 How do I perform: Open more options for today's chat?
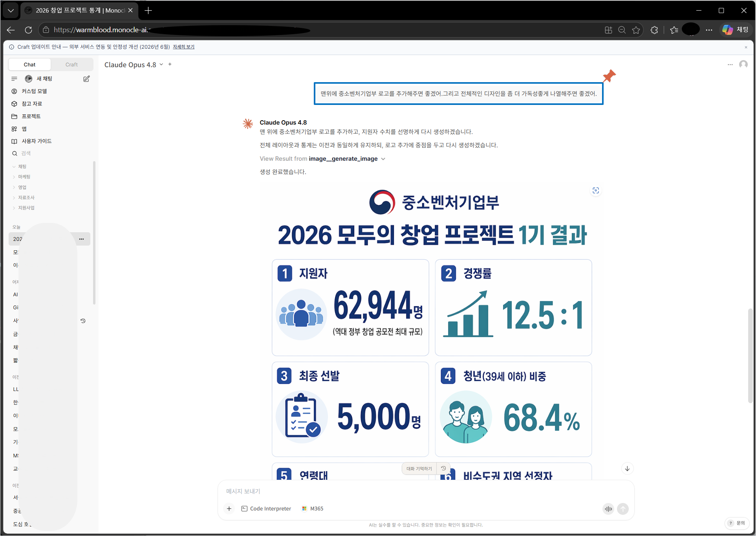(81, 239)
